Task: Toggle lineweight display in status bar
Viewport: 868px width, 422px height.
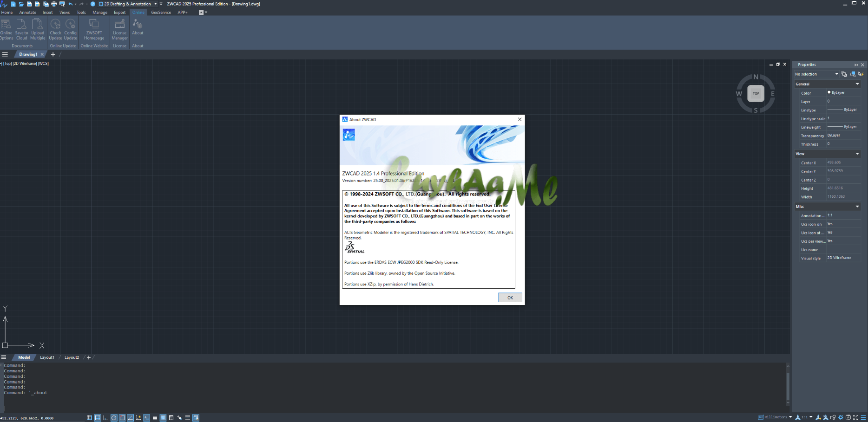Action: [x=155, y=418]
